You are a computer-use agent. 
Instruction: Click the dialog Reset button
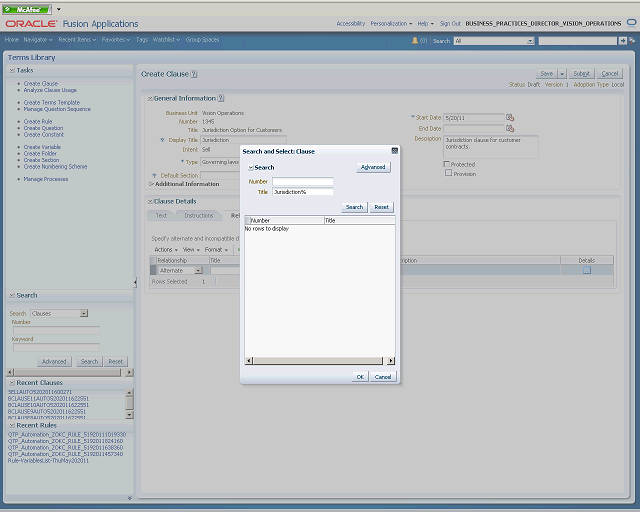click(x=382, y=207)
